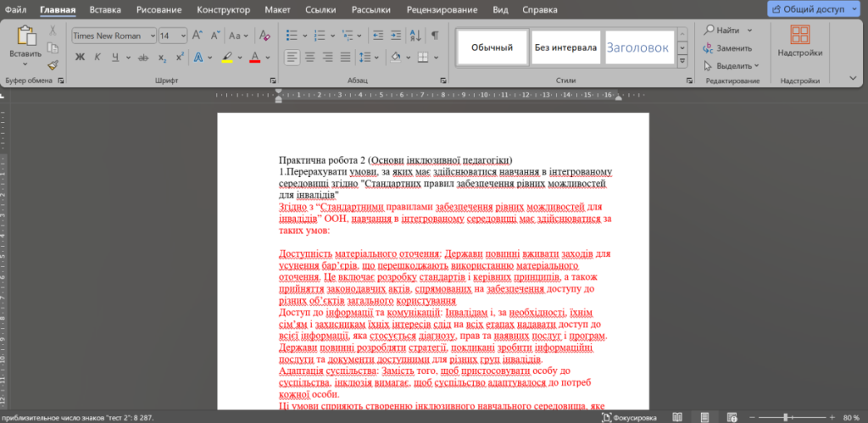Apply strikethrough formatting to text
The height and width of the screenshot is (423, 868).
coord(142,57)
